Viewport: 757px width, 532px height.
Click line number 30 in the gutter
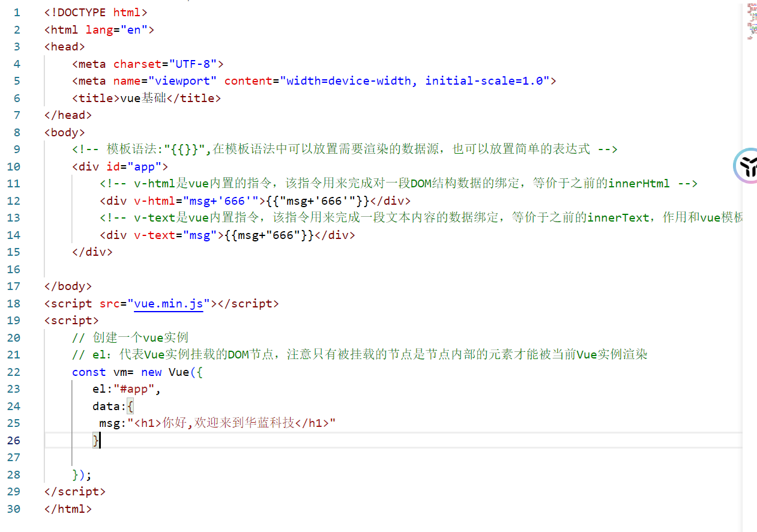tap(13, 509)
